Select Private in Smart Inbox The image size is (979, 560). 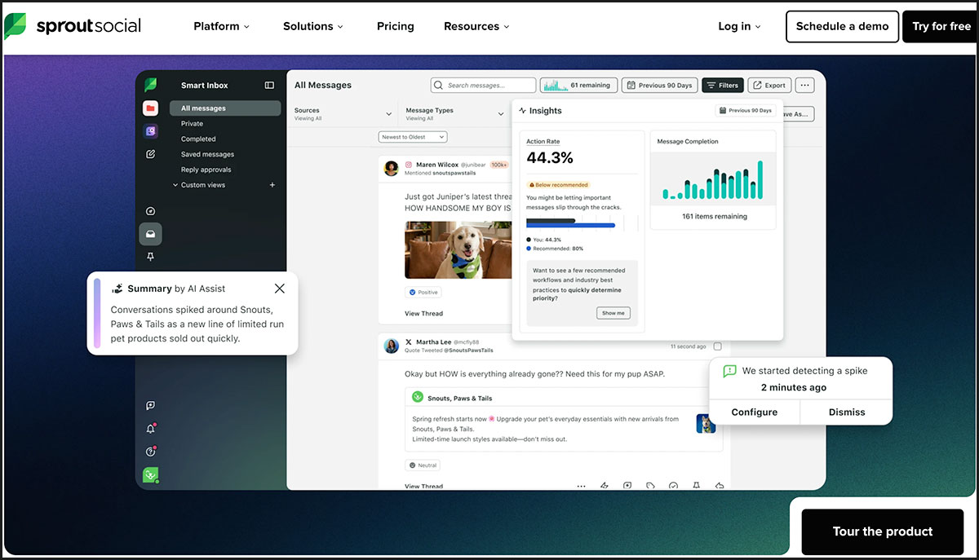193,124
